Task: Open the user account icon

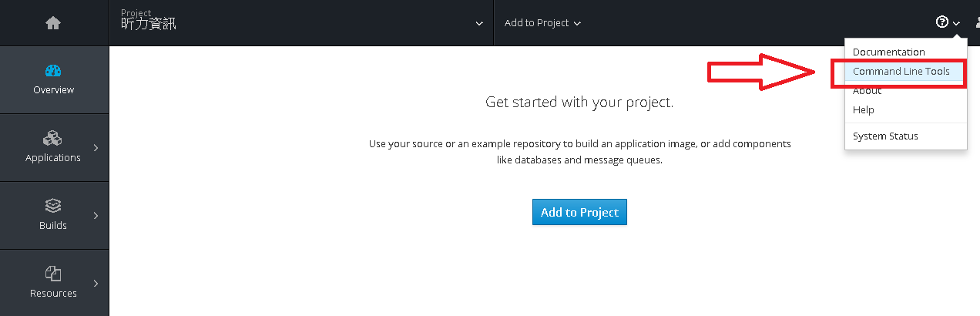Action: (x=977, y=22)
